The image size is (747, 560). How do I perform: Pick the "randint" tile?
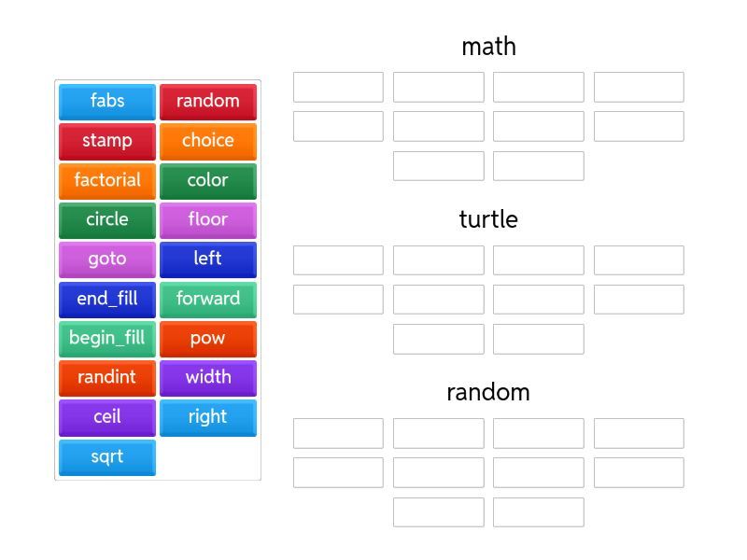tap(107, 377)
